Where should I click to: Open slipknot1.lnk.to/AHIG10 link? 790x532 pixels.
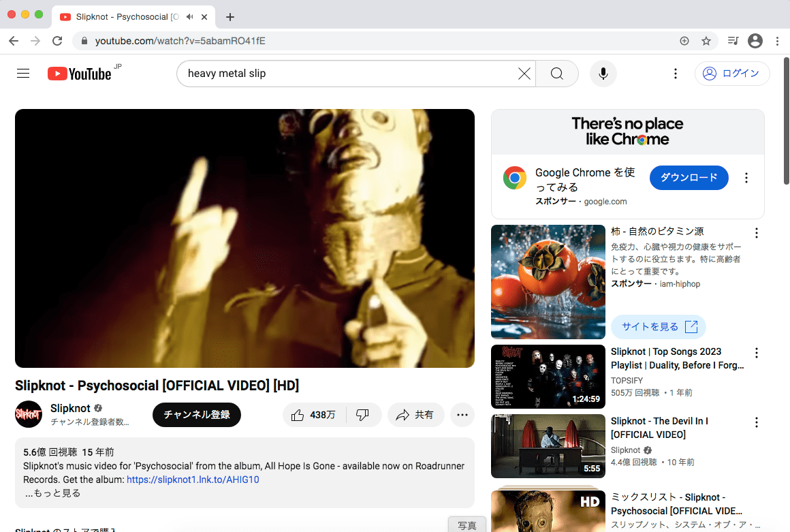click(193, 480)
